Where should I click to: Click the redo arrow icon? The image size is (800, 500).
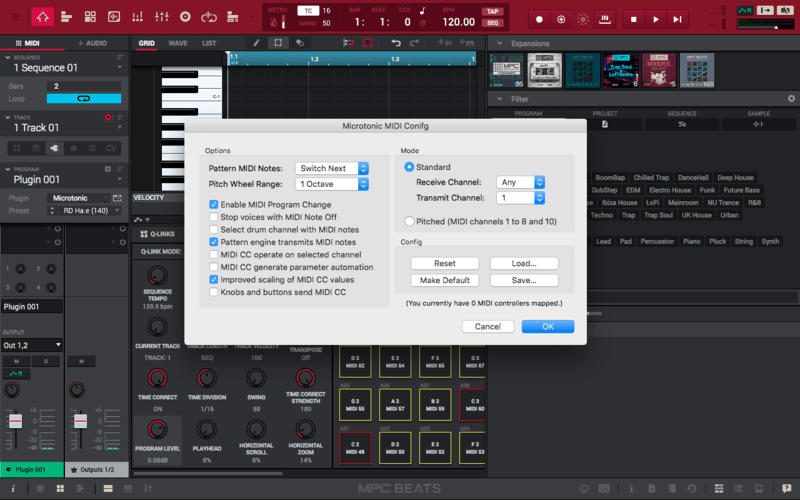414,43
